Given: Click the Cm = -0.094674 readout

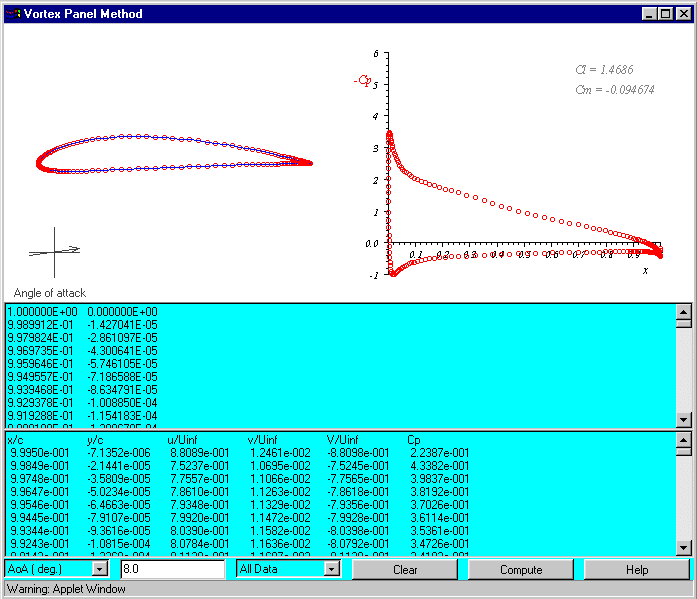Looking at the screenshot, I should (615, 90).
